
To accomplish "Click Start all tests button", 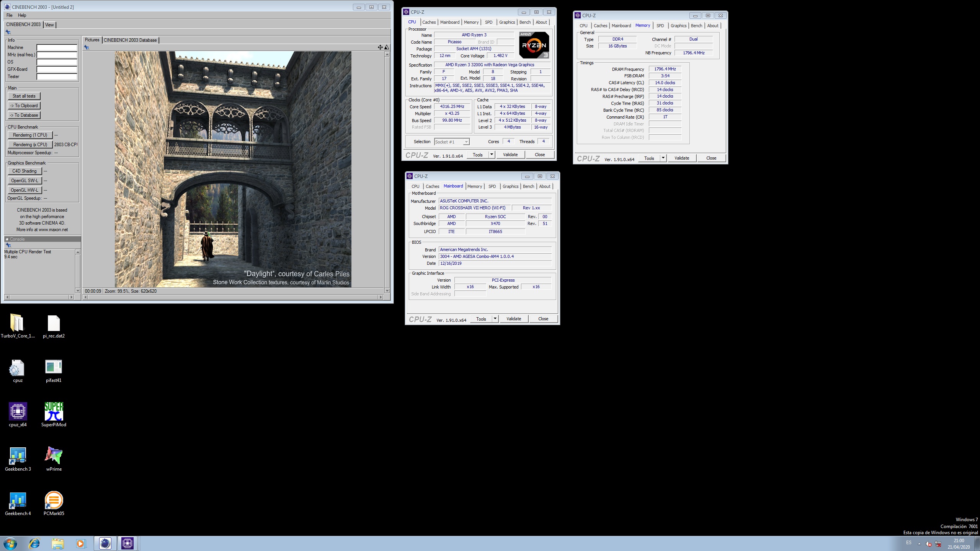I will point(24,96).
